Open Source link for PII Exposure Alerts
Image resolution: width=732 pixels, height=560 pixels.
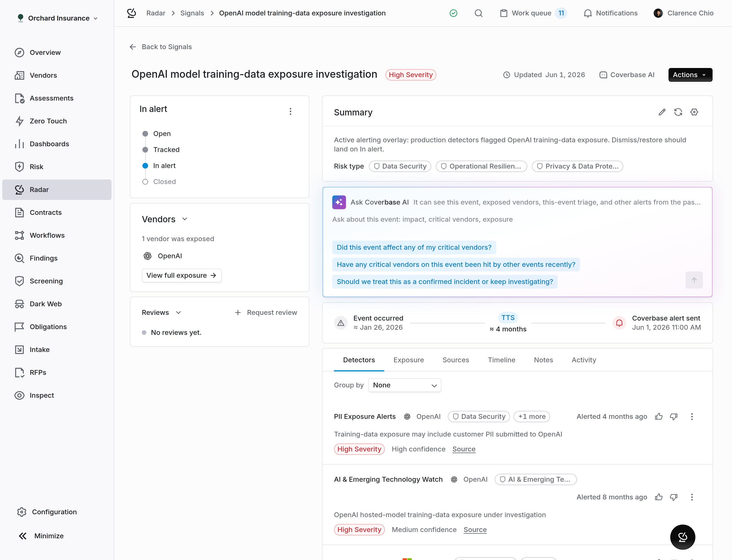(x=464, y=449)
